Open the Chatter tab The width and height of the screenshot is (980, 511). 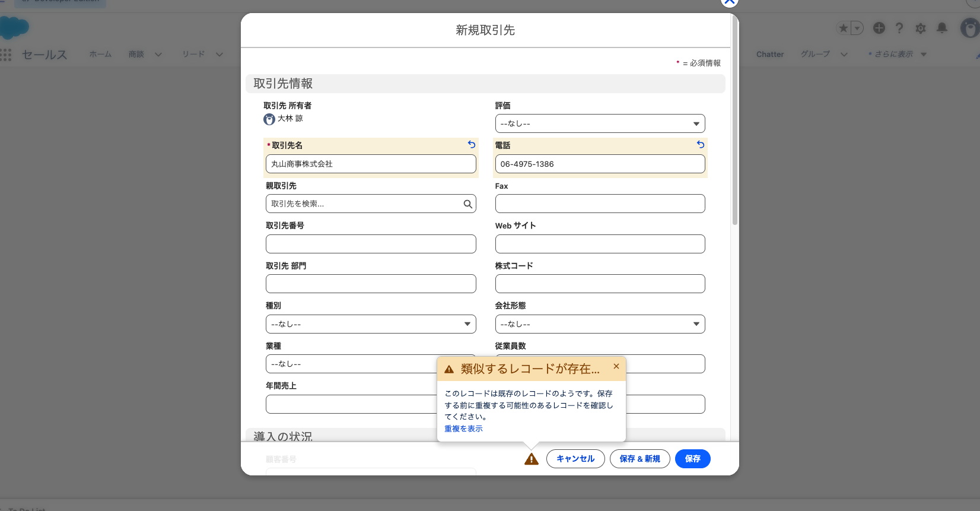[770, 54]
